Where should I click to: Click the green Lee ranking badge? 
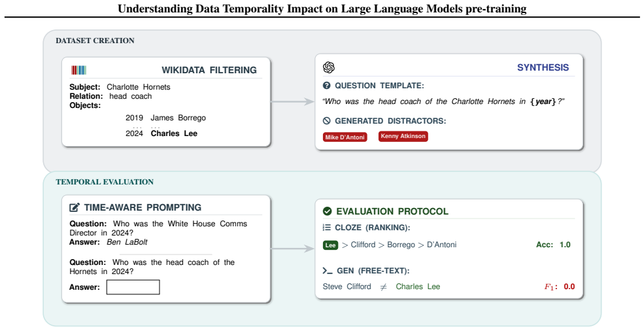330,245
